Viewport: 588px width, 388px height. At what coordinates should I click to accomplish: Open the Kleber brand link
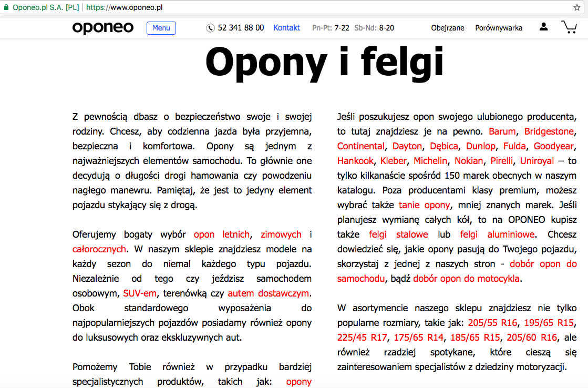(394, 160)
